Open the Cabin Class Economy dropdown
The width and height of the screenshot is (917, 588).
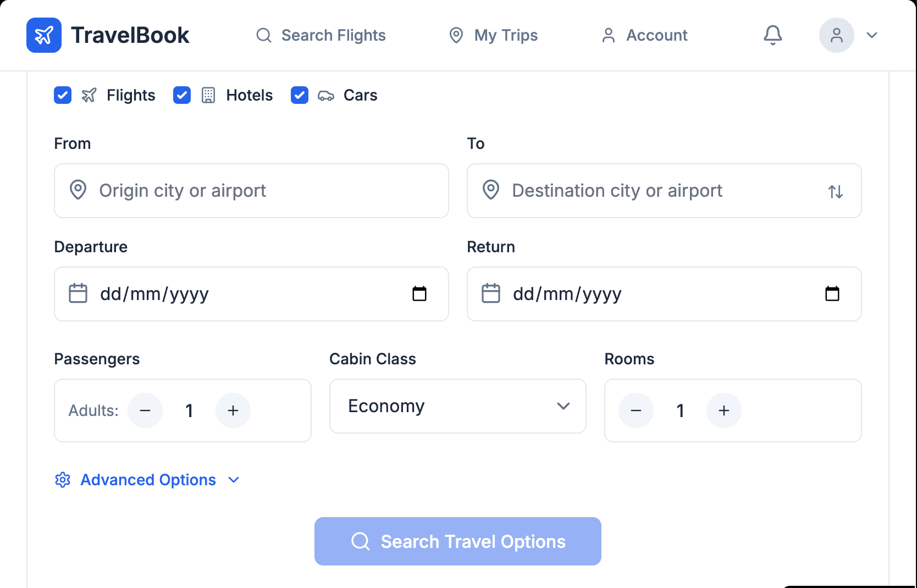(457, 406)
